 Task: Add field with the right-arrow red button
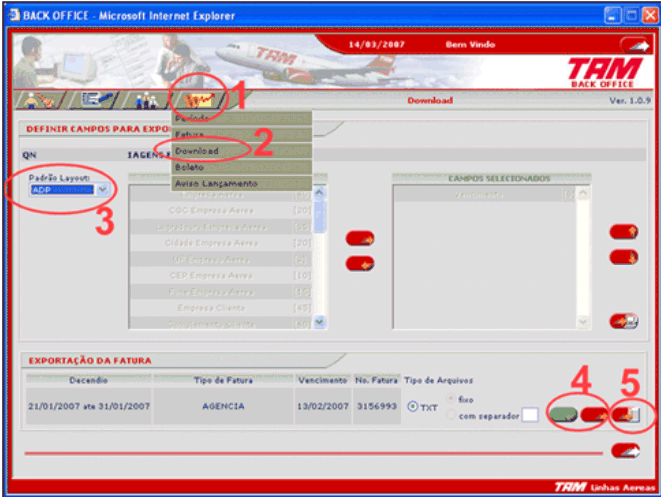(x=360, y=239)
